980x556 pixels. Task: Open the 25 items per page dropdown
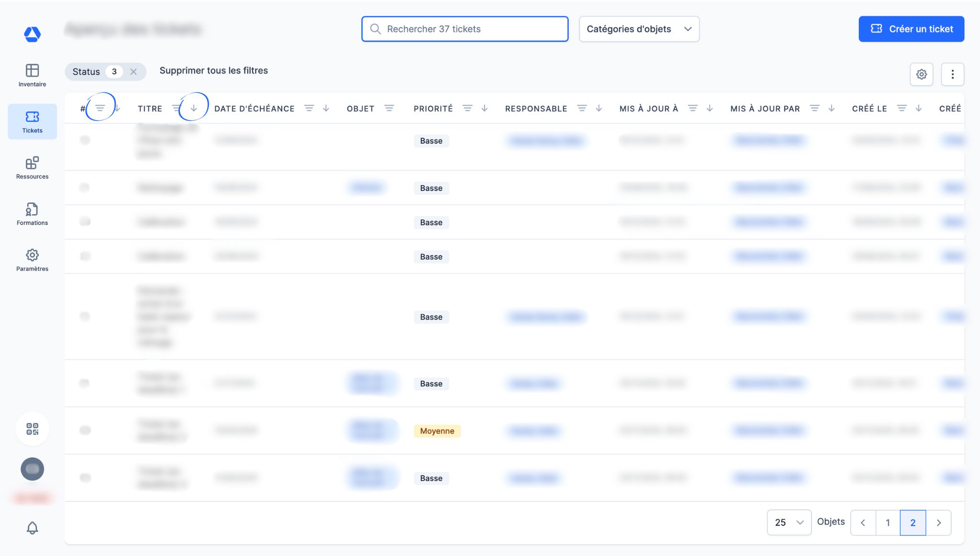[x=789, y=523]
